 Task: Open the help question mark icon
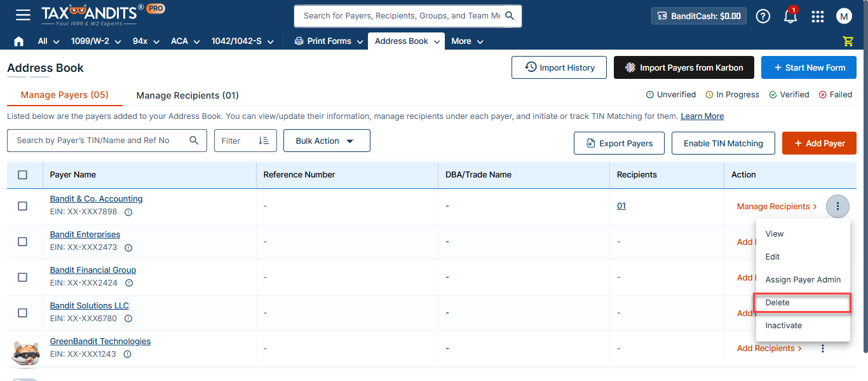tap(763, 16)
